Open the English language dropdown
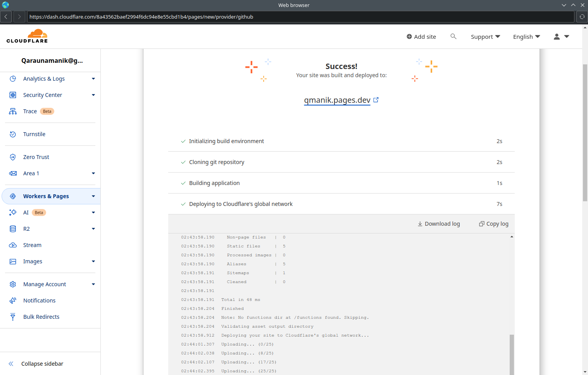The image size is (588, 375). [x=526, y=37]
